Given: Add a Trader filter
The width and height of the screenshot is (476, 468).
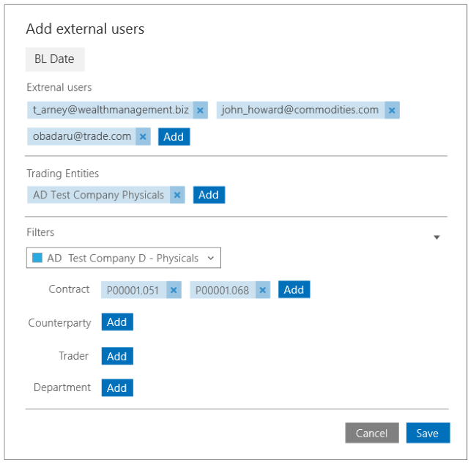Looking at the screenshot, I should (x=117, y=356).
